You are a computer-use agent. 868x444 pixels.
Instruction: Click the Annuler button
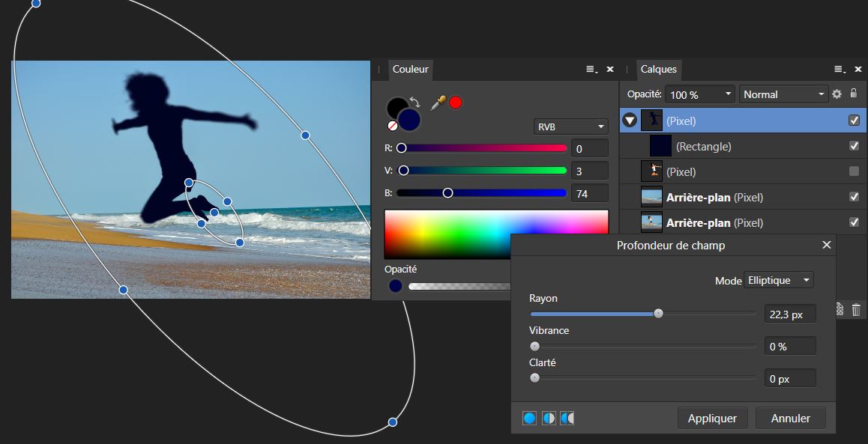click(791, 418)
